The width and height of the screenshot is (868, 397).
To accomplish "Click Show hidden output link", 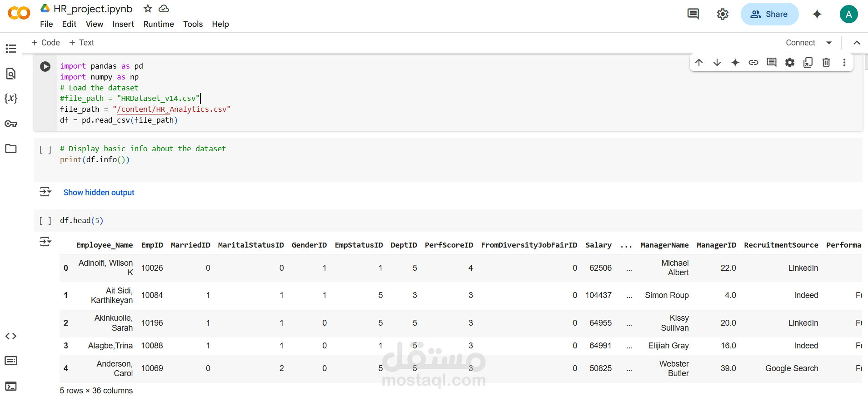I will coord(99,193).
